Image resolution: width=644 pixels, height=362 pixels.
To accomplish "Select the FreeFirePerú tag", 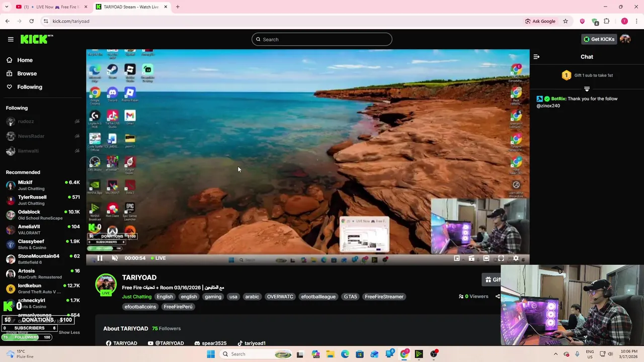I will [x=178, y=307].
